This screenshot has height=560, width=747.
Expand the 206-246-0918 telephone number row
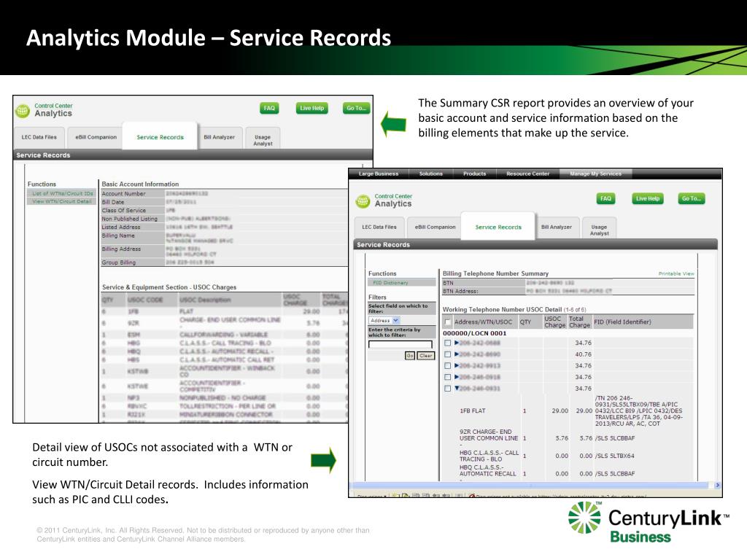(x=457, y=377)
